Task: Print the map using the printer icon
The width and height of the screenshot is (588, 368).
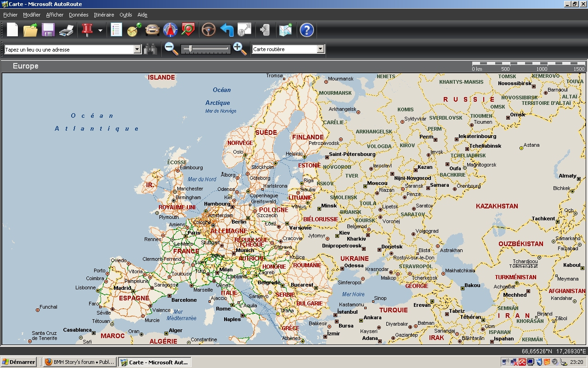Action: (67, 30)
